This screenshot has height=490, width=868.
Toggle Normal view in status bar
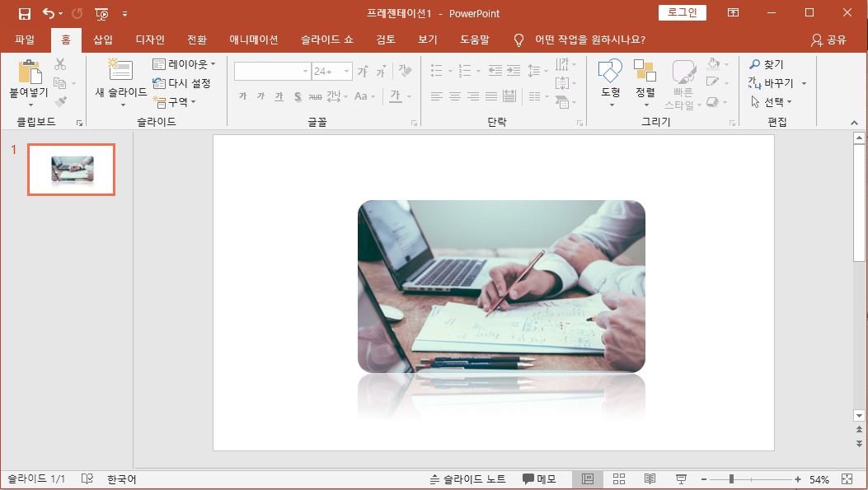point(588,479)
